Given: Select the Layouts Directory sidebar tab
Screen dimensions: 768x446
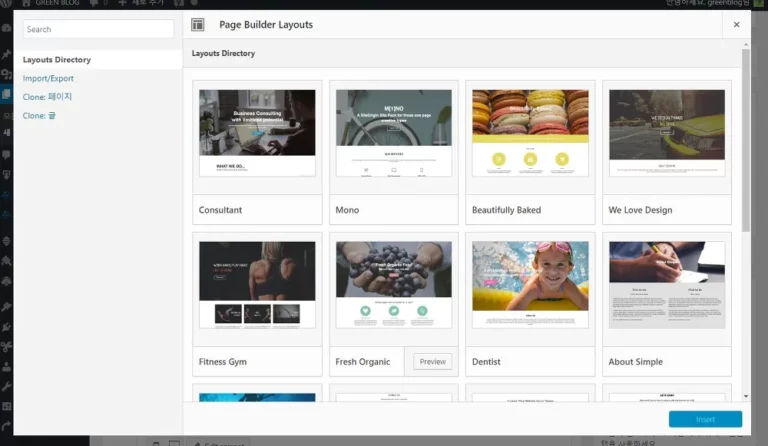Looking at the screenshot, I should 98,60.
